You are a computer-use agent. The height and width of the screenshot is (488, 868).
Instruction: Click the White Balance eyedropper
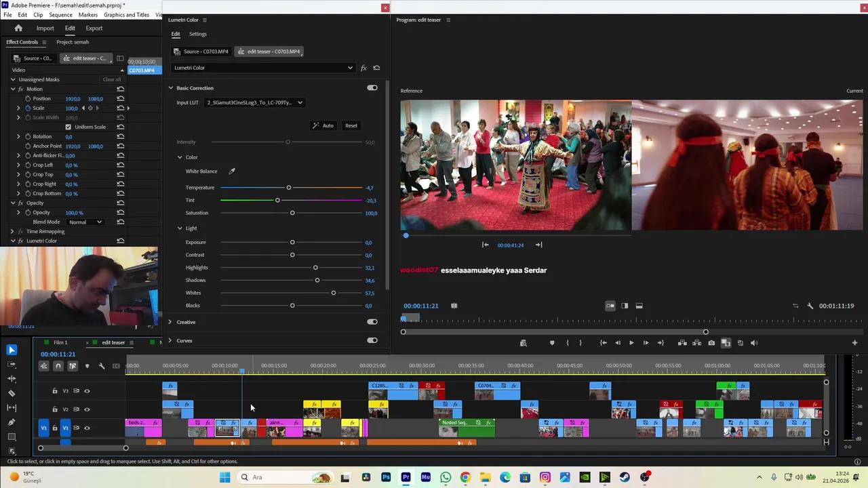(232, 171)
